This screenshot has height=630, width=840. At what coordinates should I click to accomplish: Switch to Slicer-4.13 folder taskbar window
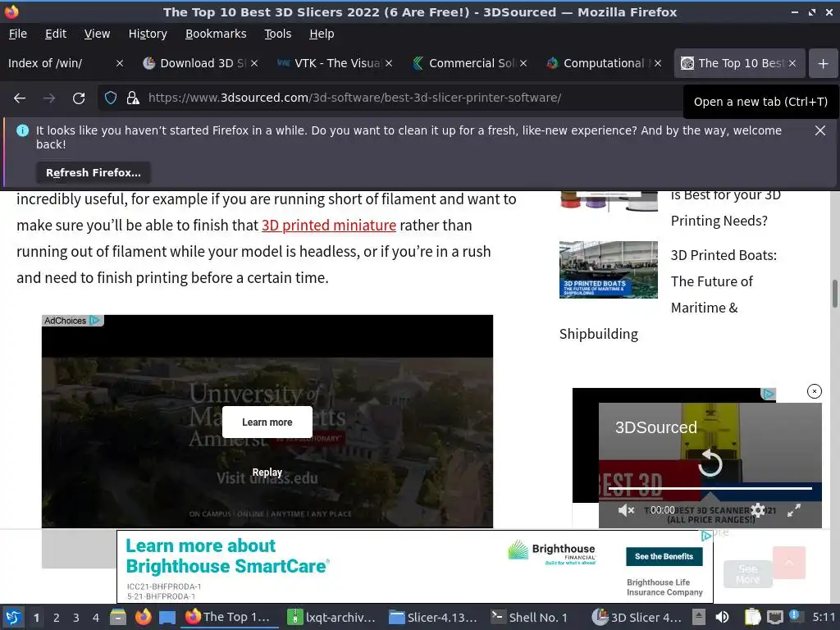click(x=434, y=617)
